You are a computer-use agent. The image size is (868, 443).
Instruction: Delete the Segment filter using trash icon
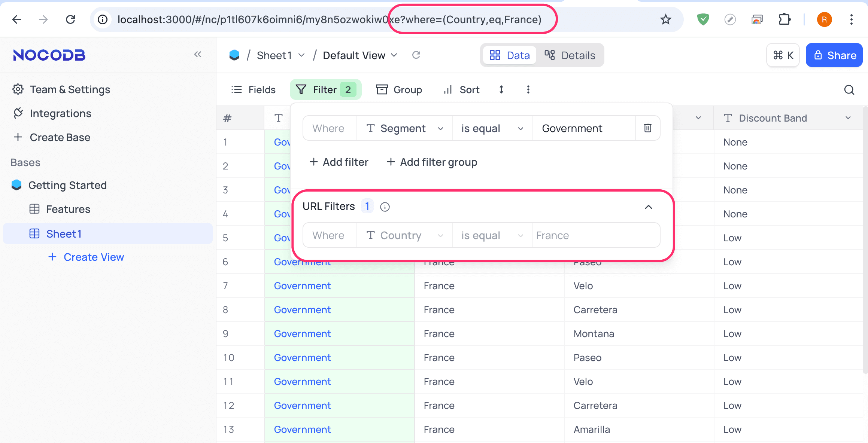tap(647, 128)
